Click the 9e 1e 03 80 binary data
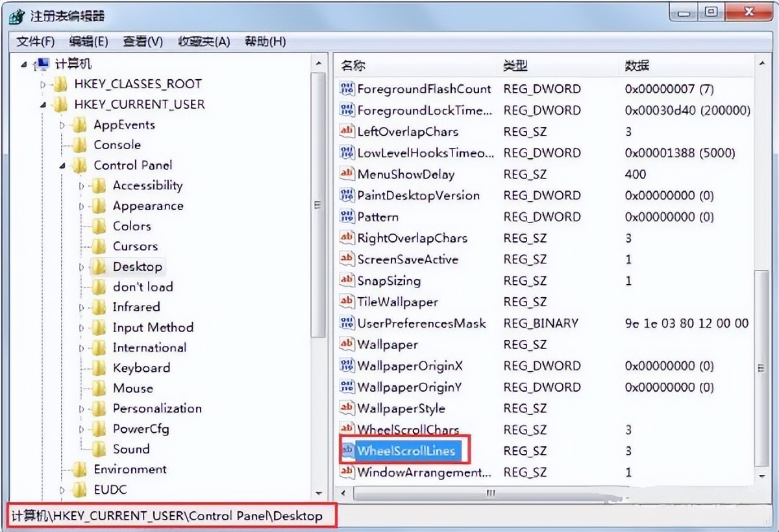 [687, 323]
